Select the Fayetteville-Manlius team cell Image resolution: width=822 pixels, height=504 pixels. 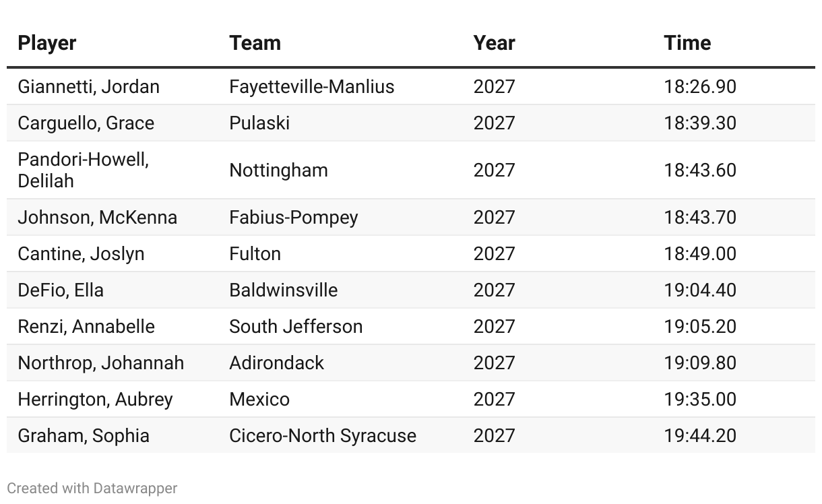point(312,87)
